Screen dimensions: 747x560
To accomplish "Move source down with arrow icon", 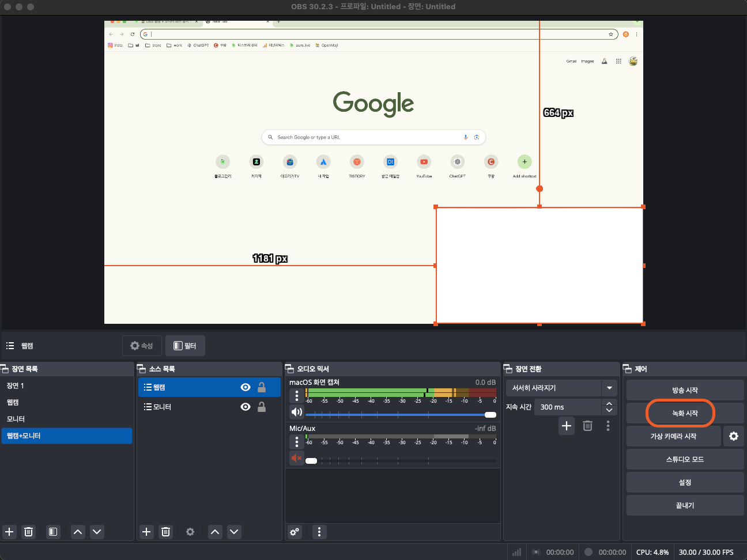I will pos(234,532).
